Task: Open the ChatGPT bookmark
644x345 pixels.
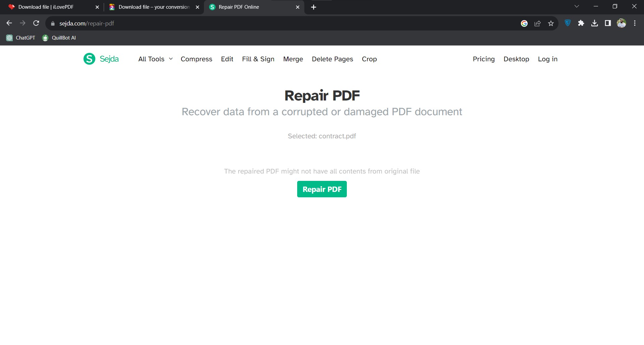Action: coord(20,38)
